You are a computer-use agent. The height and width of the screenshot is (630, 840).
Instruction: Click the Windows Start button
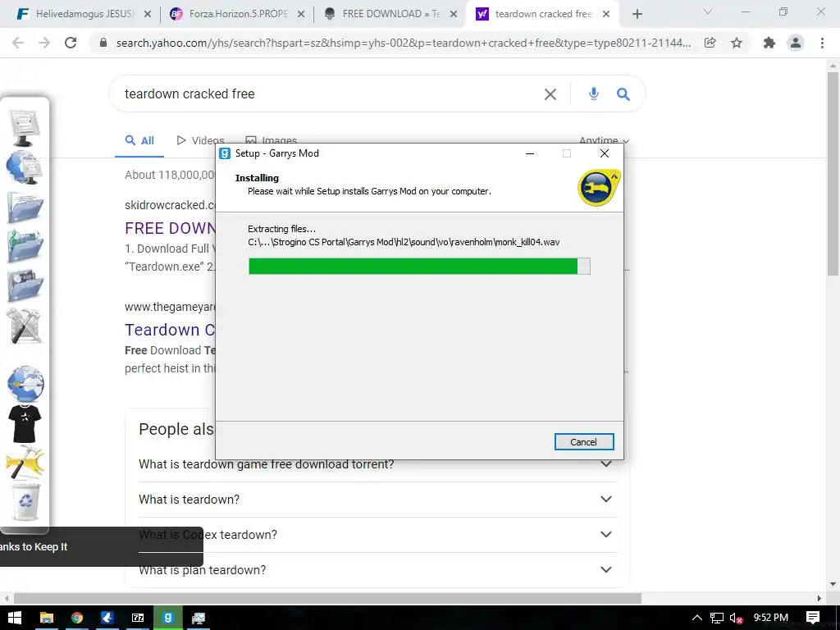coord(15,618)
